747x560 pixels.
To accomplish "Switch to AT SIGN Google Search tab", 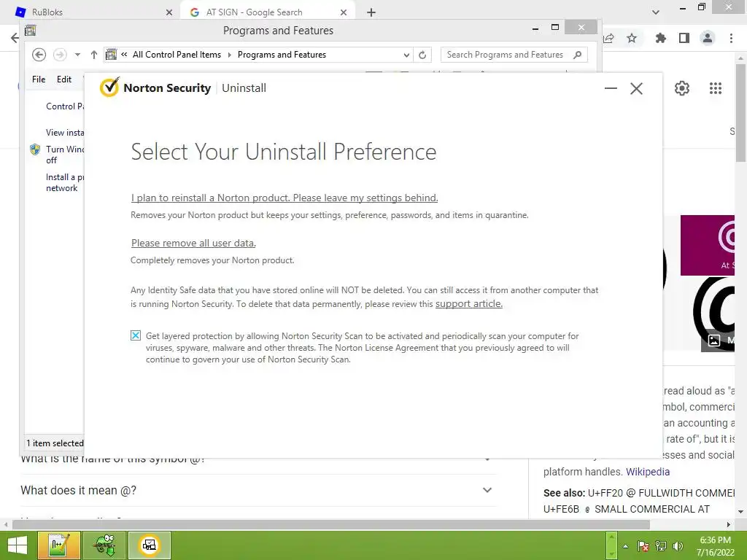I will tap(267, 12).
